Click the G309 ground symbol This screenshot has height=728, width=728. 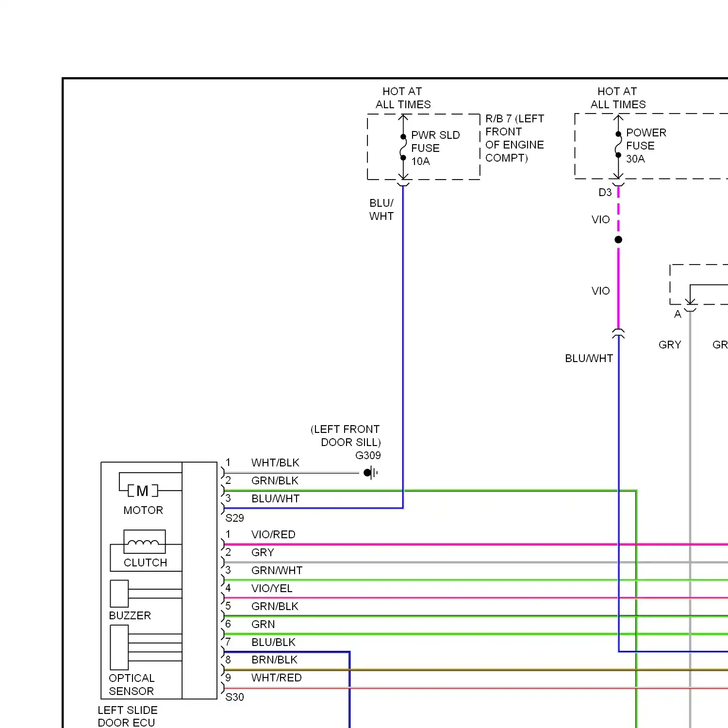pyautogui.click(x=370, y=472)
